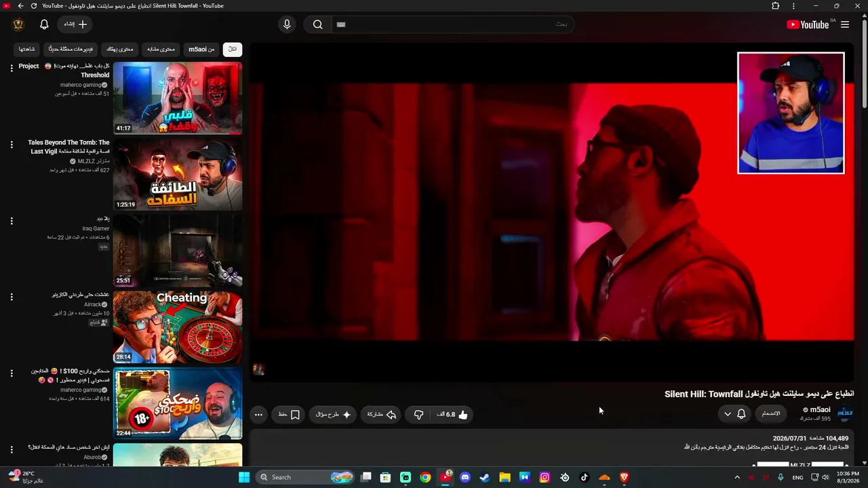Open the YouTube guide hamburger menu
Screen dimensions: 868x488
tap(845, 24)
